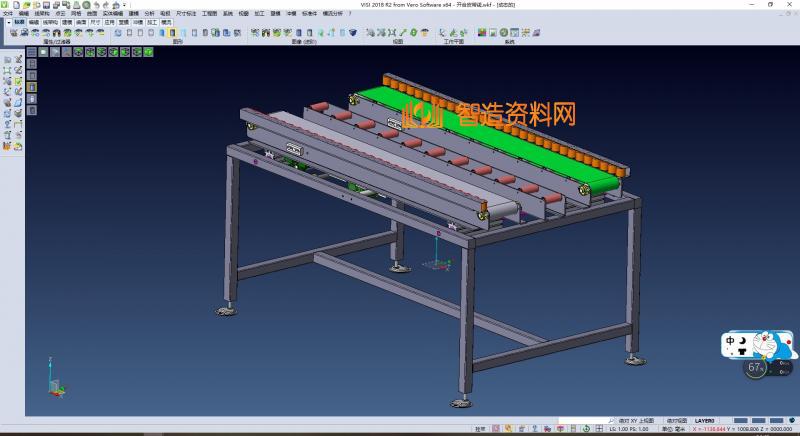
Task: Click the colorful palette icon in 系统 group
Action: tap(482, 33)
